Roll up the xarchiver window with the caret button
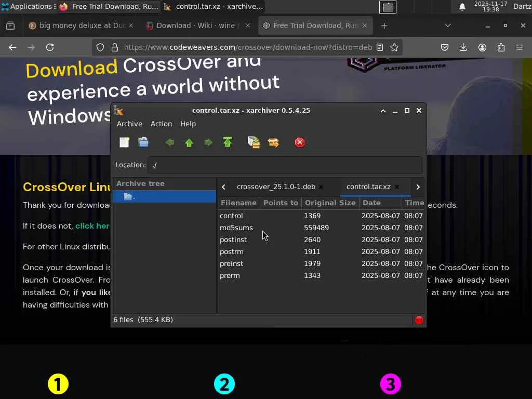532x399 pixels. pos(383,111)
